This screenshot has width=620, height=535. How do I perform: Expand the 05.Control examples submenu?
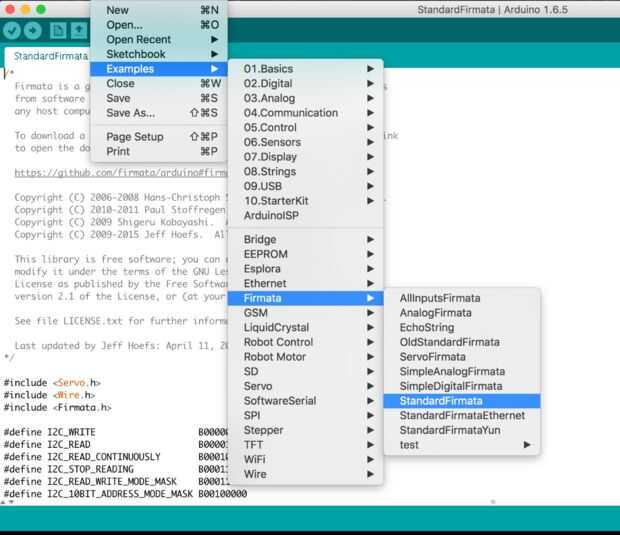tap(305, 127)
